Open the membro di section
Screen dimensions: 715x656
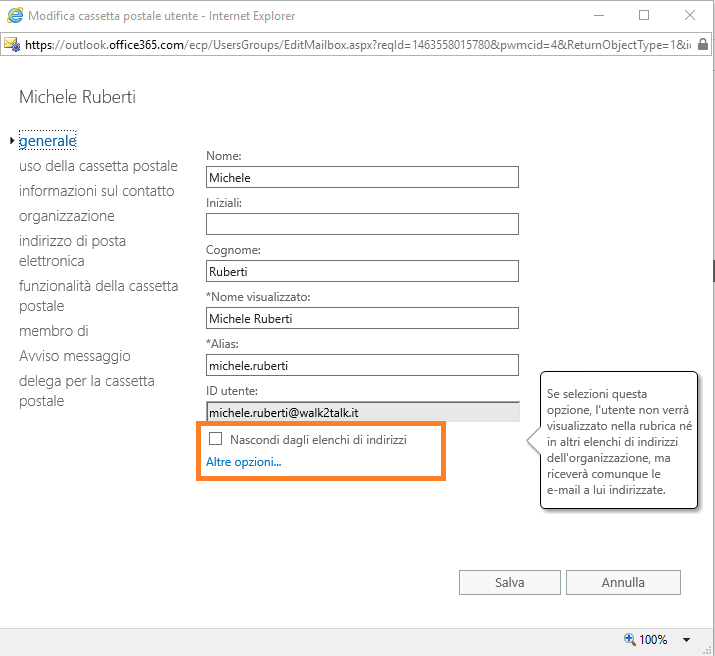(x=54, y=331)
